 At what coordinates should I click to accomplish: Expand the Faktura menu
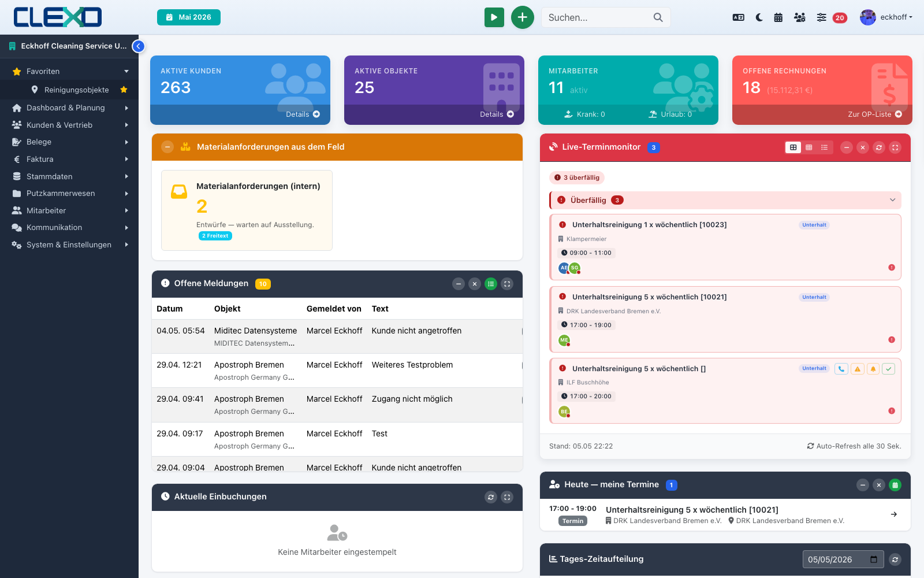pos(69,159)
